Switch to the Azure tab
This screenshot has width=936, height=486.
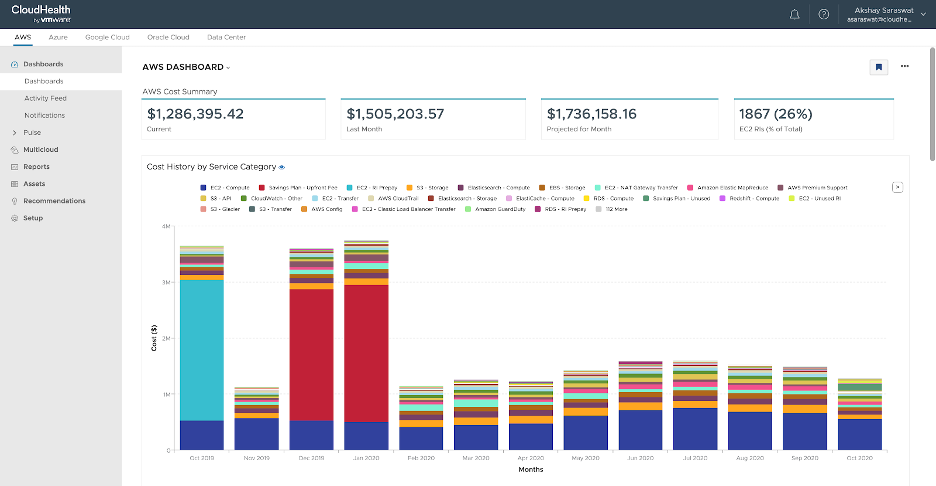click(x=58, y=37)
